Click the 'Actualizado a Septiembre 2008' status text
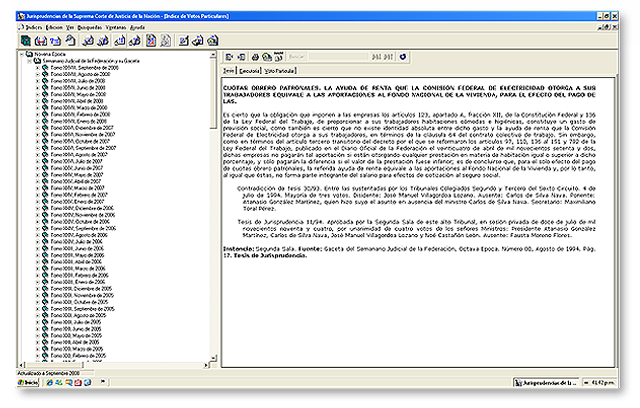The width and height of the screenshot is (640, 408). [x=49, y=373]
